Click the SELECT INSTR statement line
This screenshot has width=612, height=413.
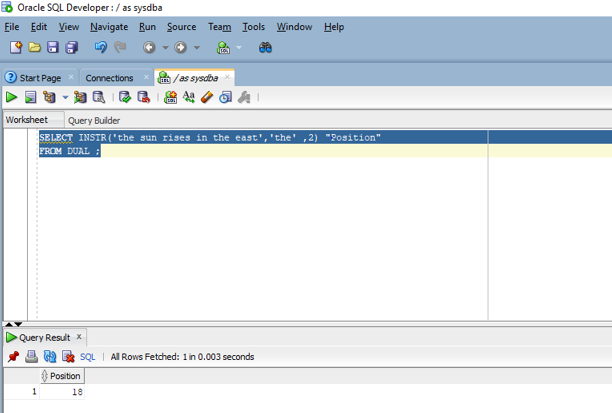point(210,137)
